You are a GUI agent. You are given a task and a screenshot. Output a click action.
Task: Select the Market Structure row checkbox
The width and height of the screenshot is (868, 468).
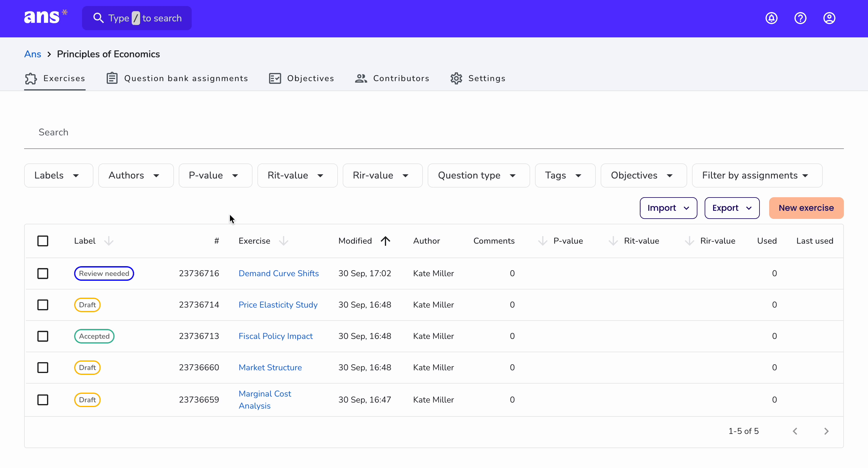coord(43,368)
